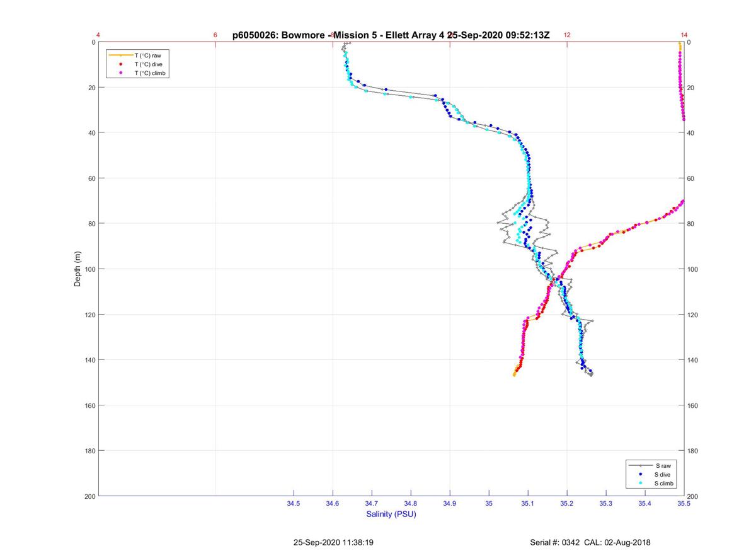Click the red dot marker for T dive

[120, 64]
